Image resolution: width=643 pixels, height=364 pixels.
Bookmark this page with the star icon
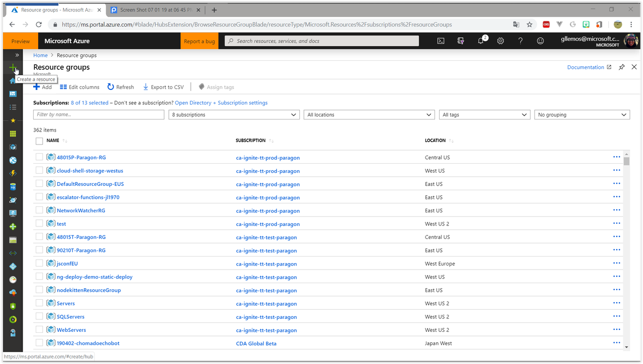click(x=529, y=24)
